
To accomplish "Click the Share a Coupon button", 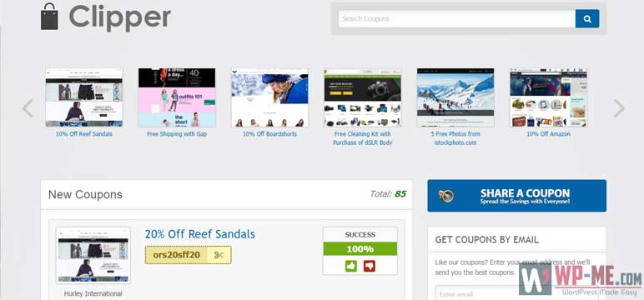I will (x=516, y=196).
